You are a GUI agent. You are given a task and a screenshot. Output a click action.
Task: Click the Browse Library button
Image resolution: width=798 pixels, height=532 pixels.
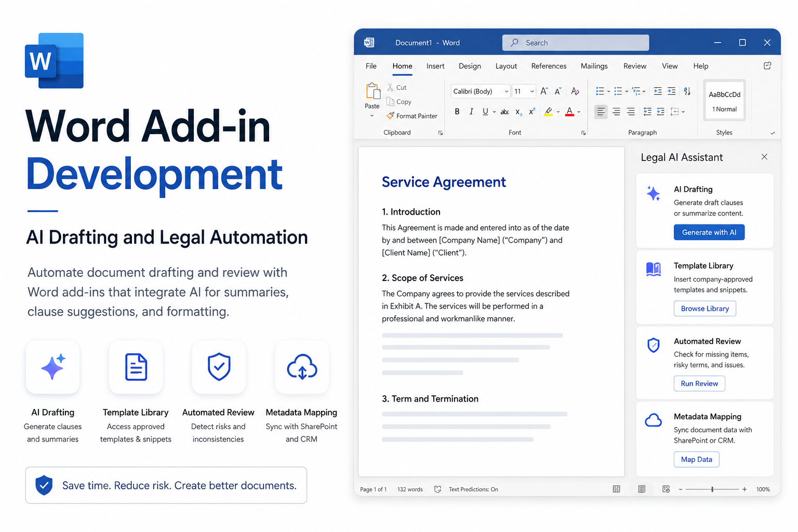point(705,308)
